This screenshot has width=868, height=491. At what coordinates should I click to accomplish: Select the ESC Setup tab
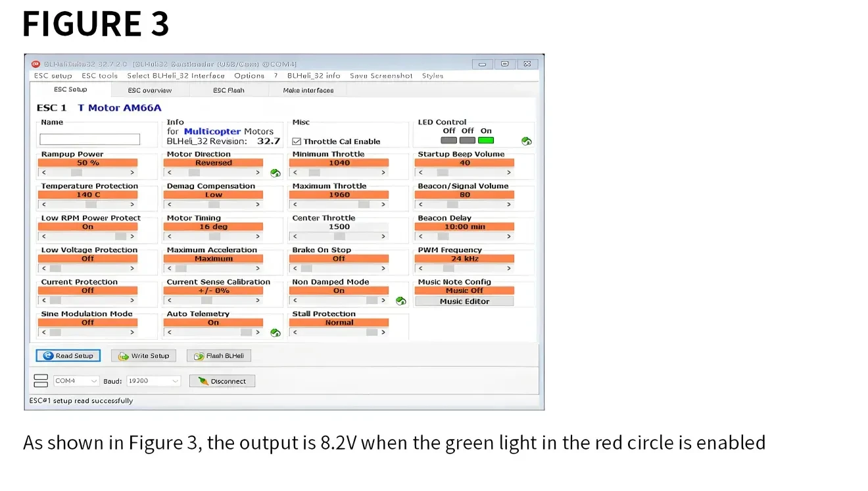pos(70,90)
